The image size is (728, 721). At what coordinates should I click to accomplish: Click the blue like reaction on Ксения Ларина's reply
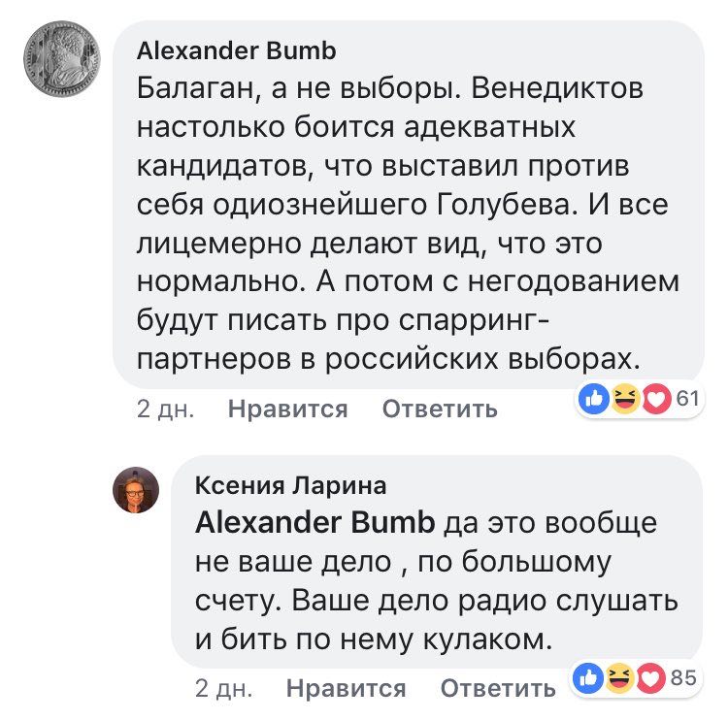pyautogui.click(x=589, y=677)
